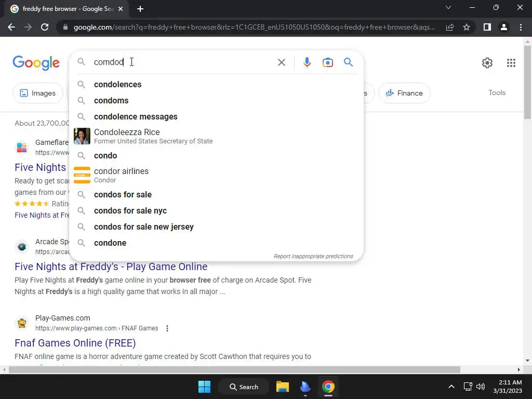Viewport: 532px width, 399px height.
Task: Open Google quick settings gear
Action: click(x=487, y=63)
